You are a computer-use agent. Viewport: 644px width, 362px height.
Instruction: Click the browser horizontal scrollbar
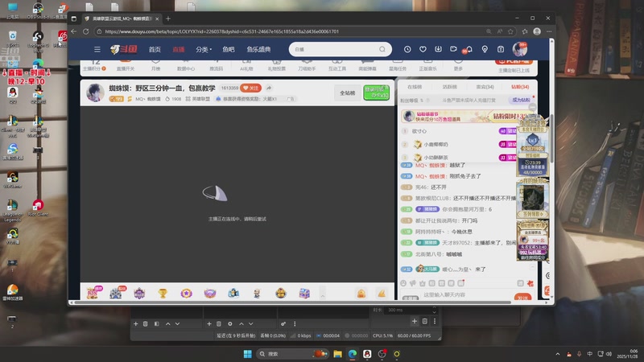[291, 302]
